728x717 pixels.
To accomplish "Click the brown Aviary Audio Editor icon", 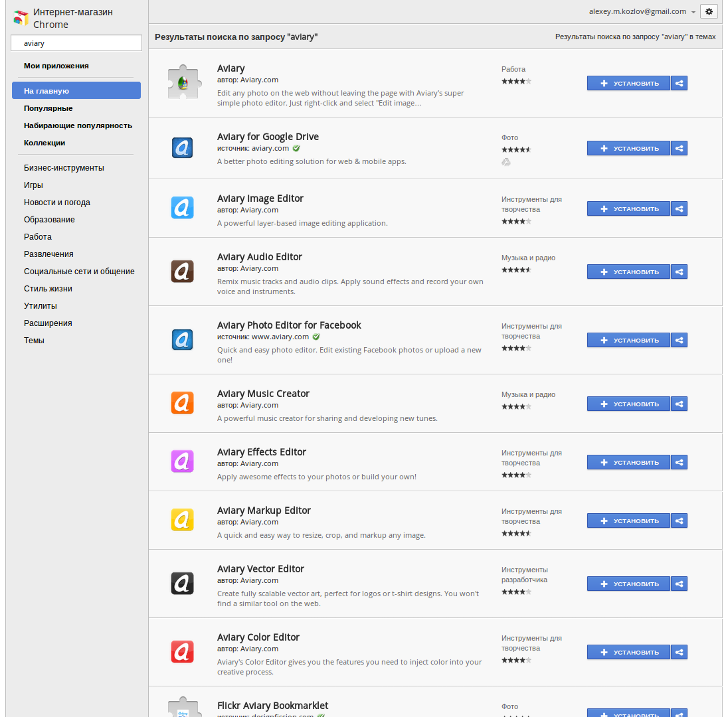I will pos(182,271).
